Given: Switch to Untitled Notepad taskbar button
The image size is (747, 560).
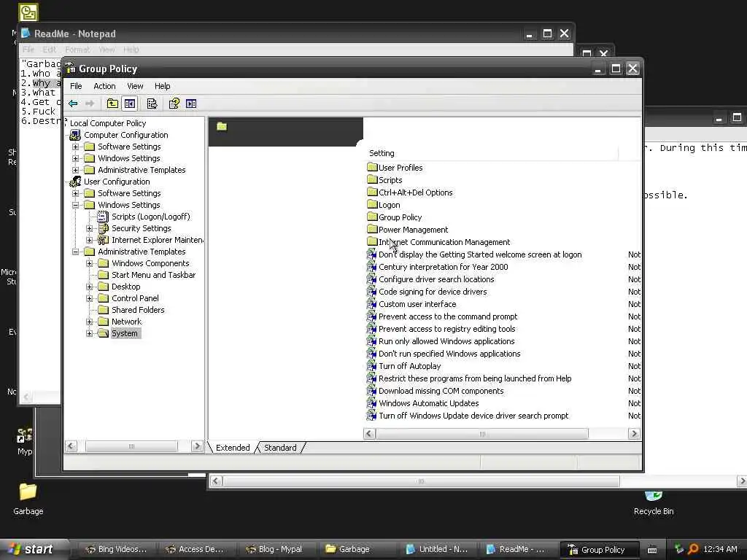Looking at the screenshot, I should pyautogui.click(x=437, y=550).
